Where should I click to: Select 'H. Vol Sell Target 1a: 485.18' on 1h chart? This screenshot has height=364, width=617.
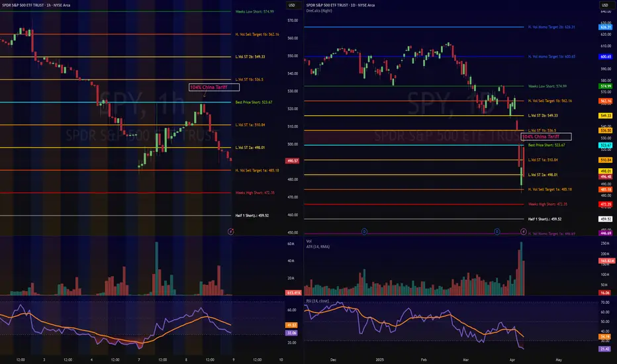258,170
